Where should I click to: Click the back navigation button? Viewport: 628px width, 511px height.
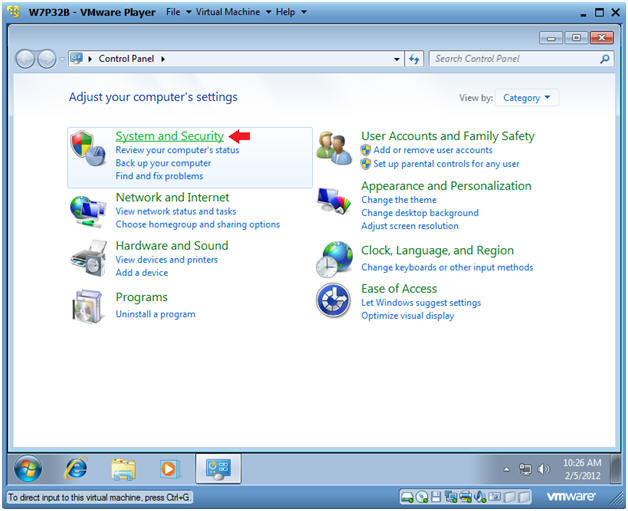click(25, 59)
